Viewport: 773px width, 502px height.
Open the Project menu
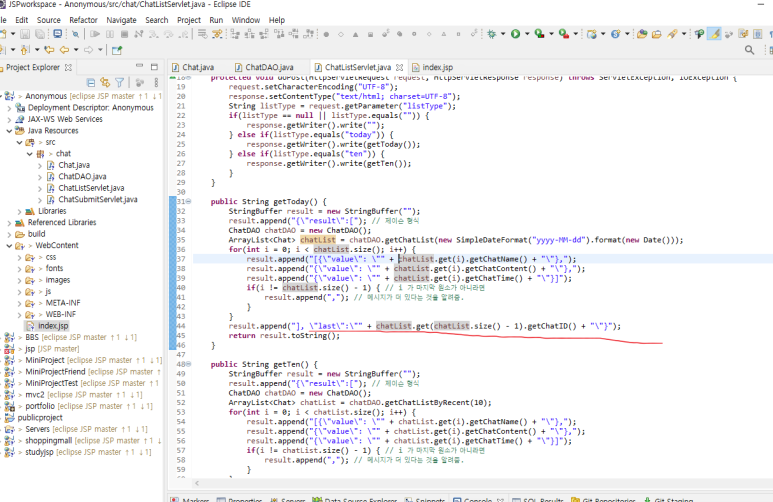point(189,20)
